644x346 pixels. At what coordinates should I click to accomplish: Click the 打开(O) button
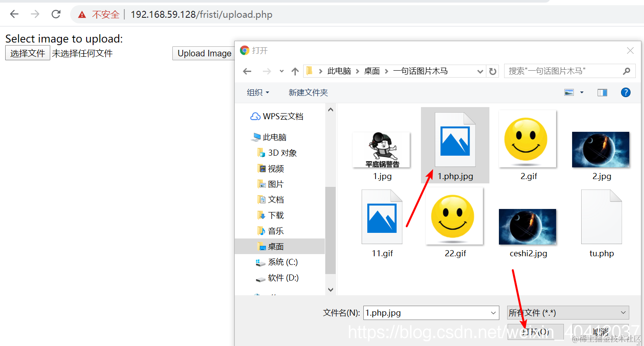[535, 332]
